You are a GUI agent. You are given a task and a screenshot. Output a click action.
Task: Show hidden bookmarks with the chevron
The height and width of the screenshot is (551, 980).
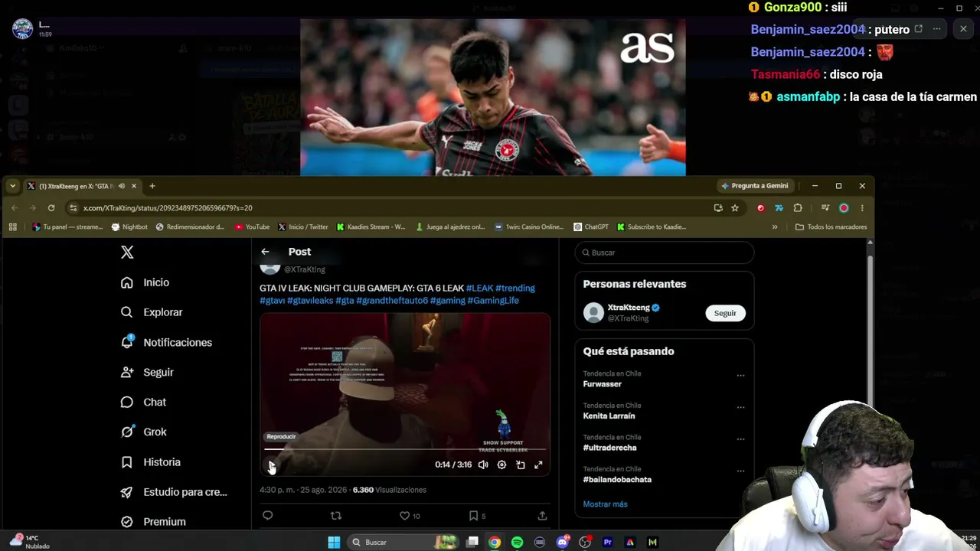tap(775, 227)
